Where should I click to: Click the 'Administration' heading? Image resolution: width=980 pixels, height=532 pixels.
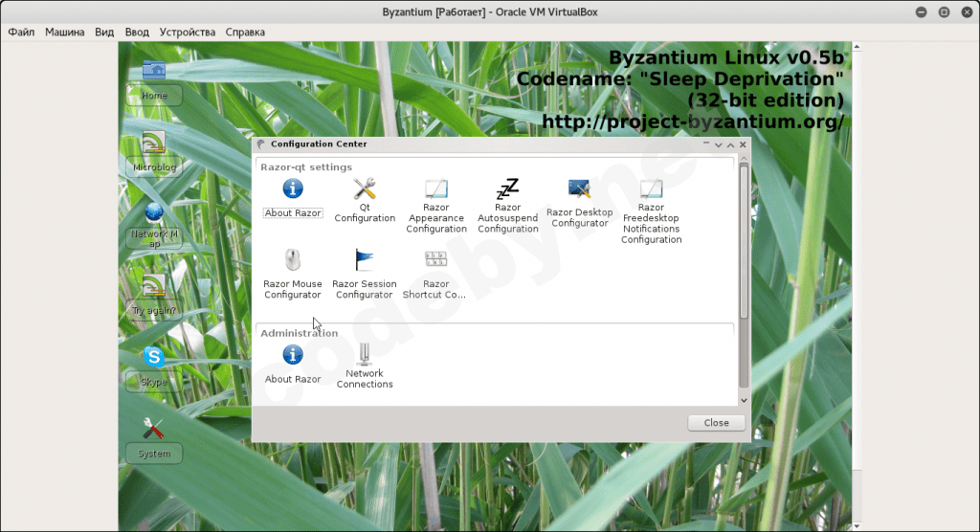[x=299, y=333]
